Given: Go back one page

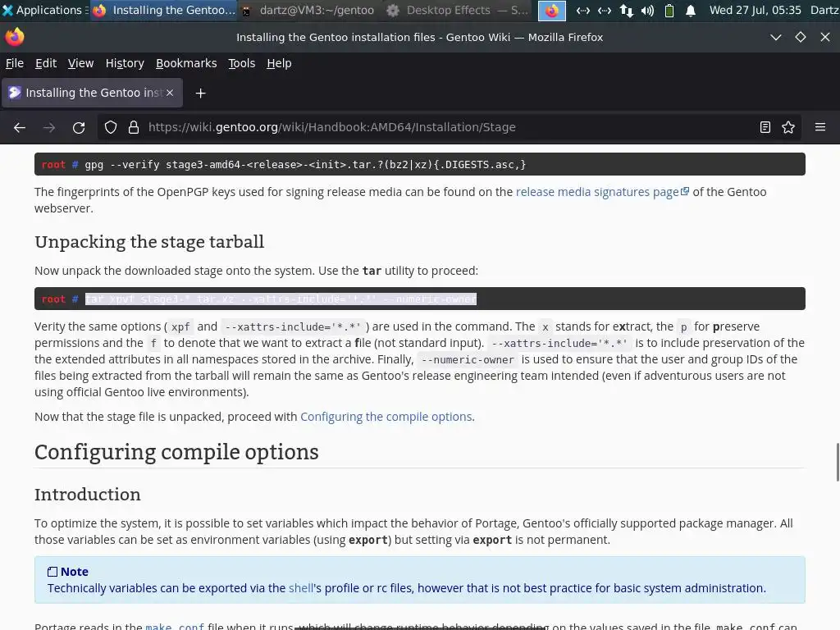Looking at the screenshot, I should click(x=20, y=127).
